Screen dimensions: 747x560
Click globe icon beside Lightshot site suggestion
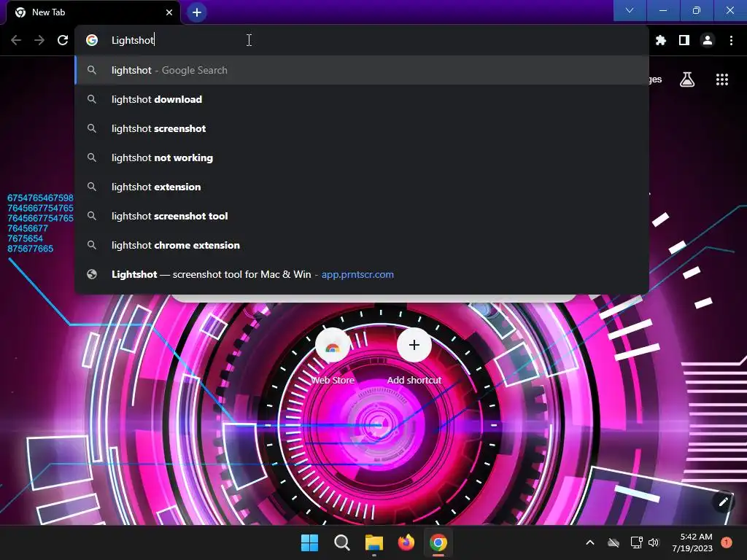click(x=92, y=274)
